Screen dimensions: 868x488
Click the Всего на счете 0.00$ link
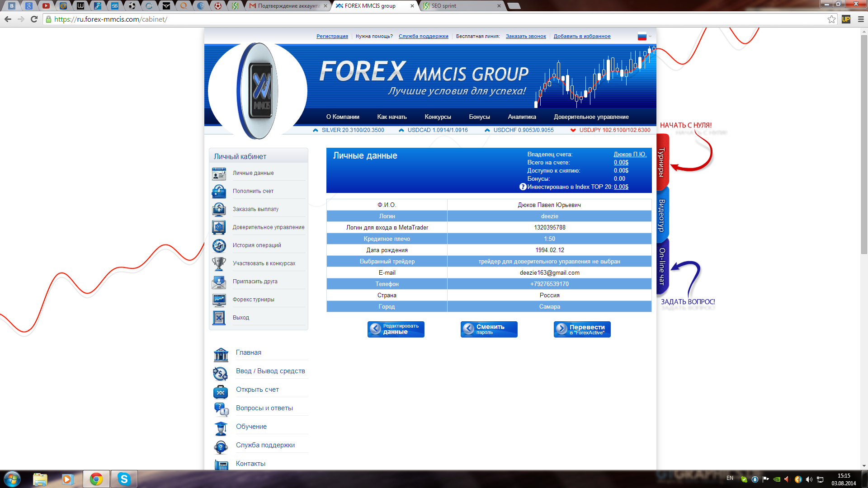click(x=621, y=163)
